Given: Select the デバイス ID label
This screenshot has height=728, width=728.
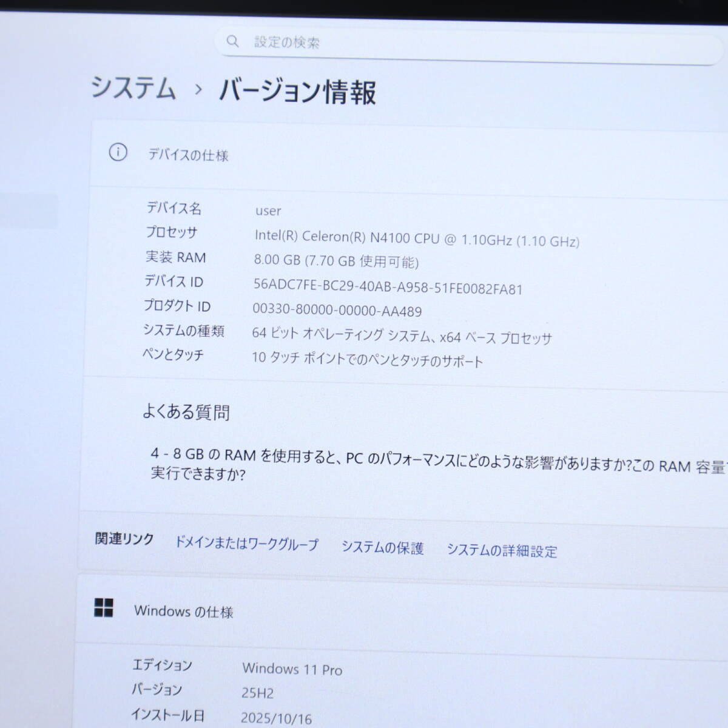Looking at the screenshot, I should [174, 281].
